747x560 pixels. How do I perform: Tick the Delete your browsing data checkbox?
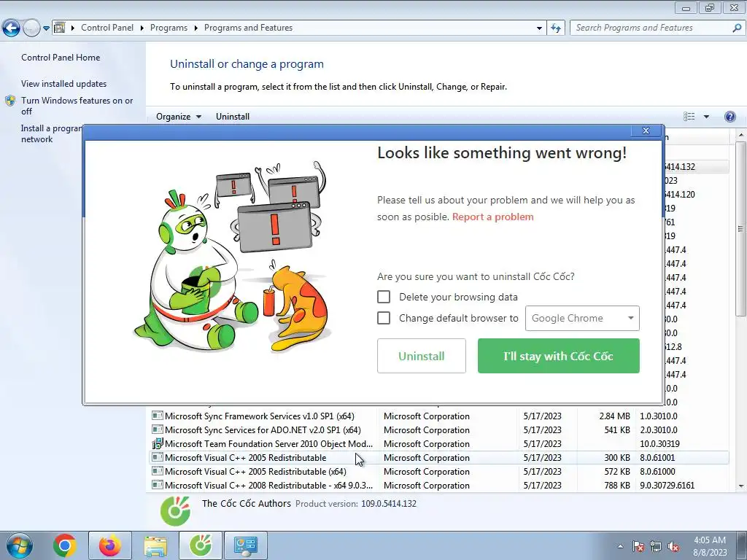384,297
